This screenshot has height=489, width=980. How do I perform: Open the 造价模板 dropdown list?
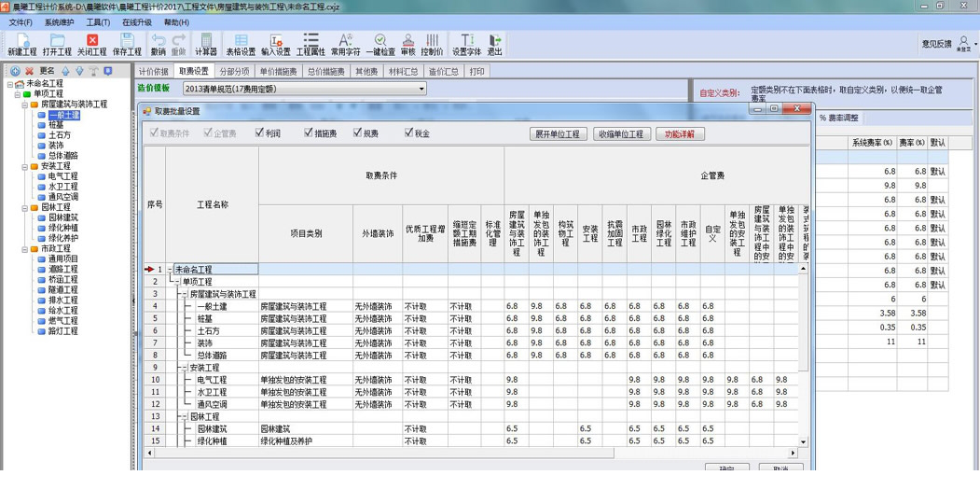tap(421, 90)
